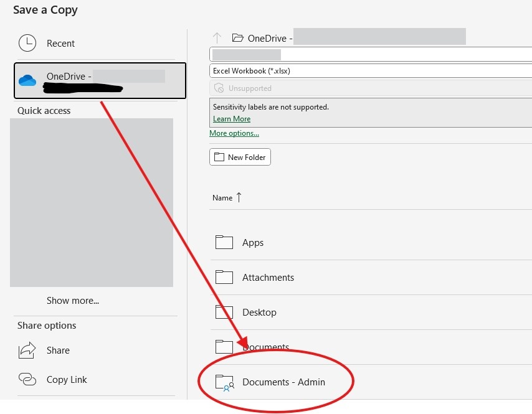Click the up arrow to navigate up

pos(216,36)
